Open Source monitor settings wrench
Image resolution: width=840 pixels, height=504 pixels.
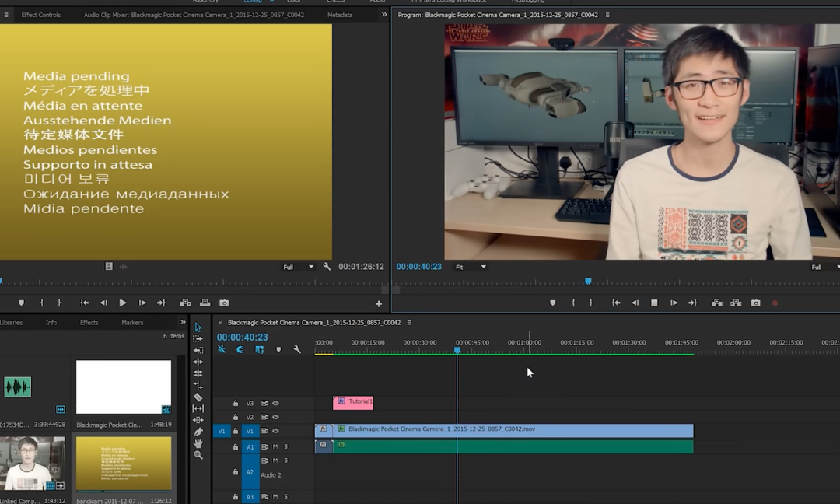pos(327,266)
